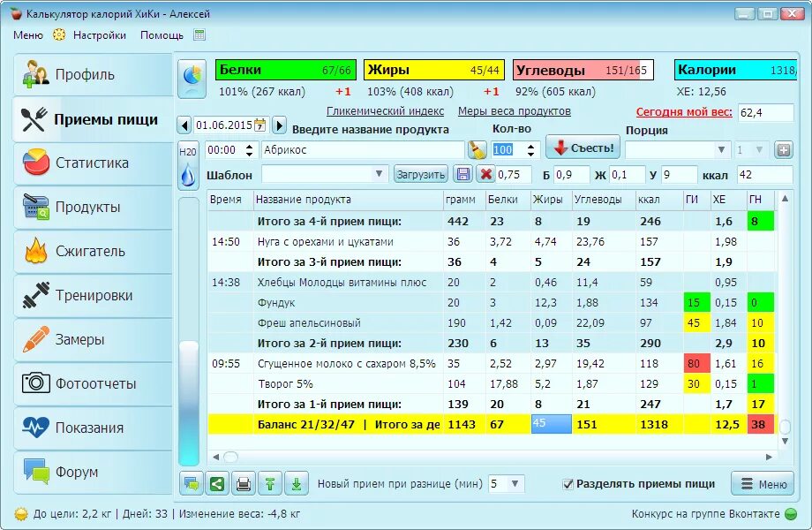
Task: Open Показания health readings
Action: click(94, 428)
